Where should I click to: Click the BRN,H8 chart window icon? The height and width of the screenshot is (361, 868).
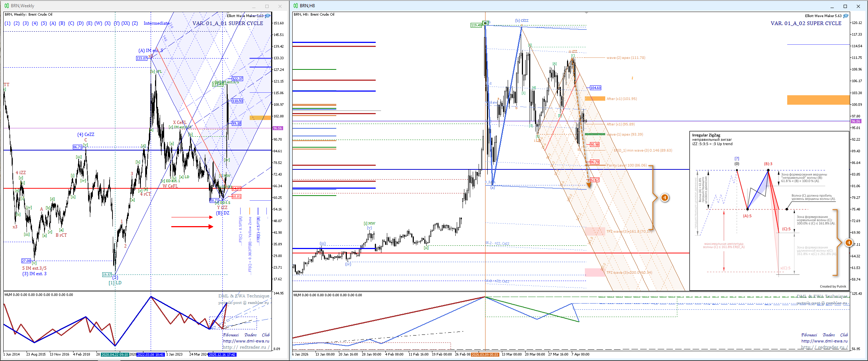296,6
